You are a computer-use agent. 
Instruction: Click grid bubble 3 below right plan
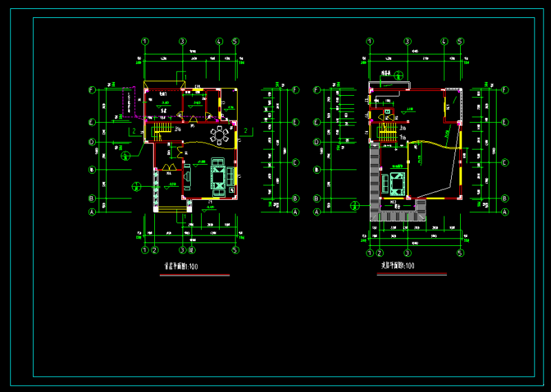(x=408, y=252)
